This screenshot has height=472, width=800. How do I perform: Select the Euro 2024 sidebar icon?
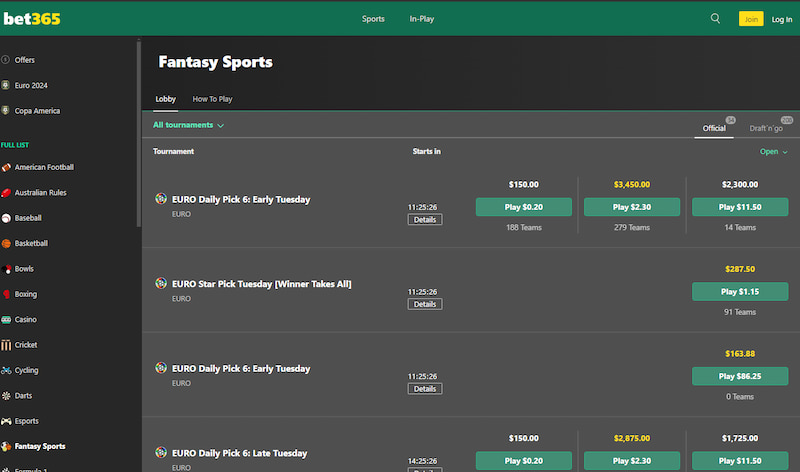click(x=6, y=85)
